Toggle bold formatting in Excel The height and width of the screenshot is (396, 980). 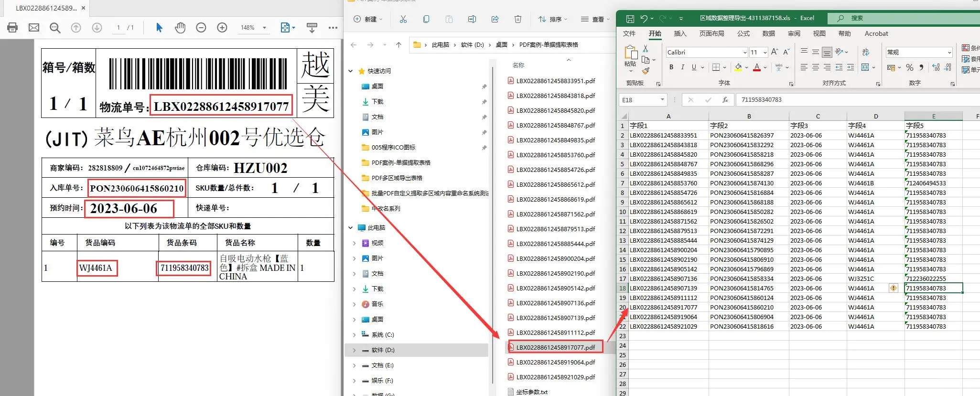(x=671, y=67)
